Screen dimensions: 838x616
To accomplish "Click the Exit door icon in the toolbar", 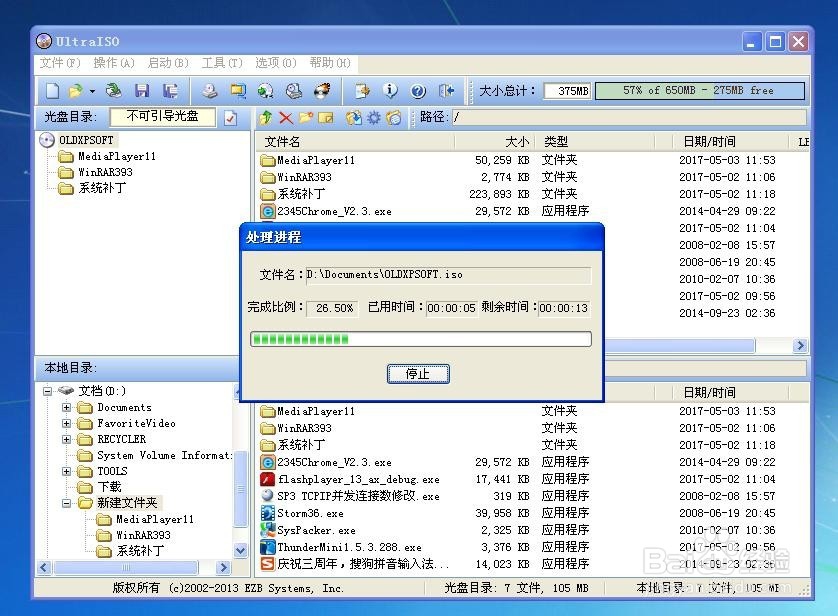I will [446, 91].
